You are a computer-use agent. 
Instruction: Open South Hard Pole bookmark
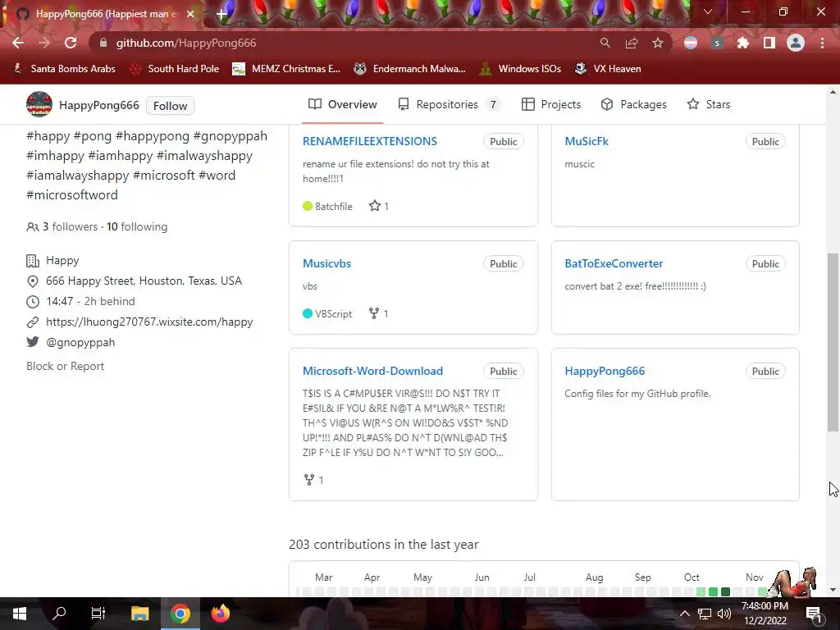coord(175,69)
